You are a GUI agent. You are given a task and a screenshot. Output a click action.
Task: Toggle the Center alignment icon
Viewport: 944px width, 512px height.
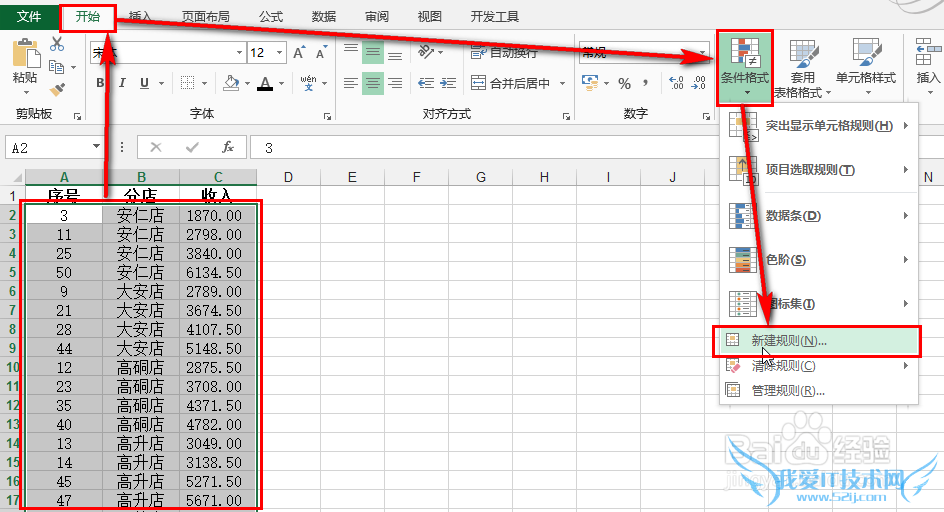[373, 83]
